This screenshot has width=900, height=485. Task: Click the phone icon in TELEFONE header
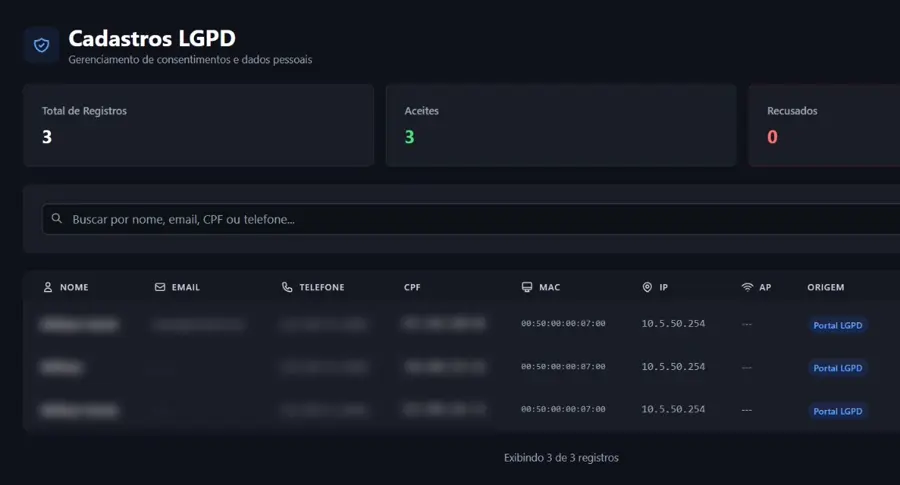click(287, 287)
